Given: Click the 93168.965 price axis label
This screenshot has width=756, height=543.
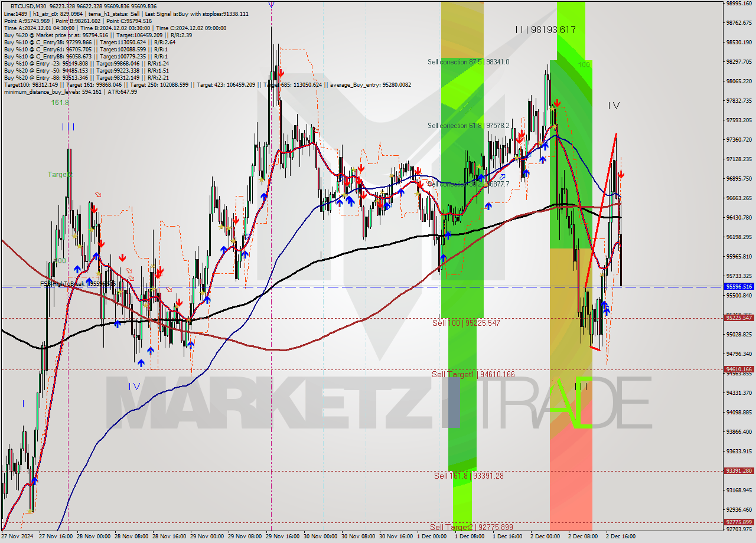Looking at the screenshot, I should pos(739,490).
